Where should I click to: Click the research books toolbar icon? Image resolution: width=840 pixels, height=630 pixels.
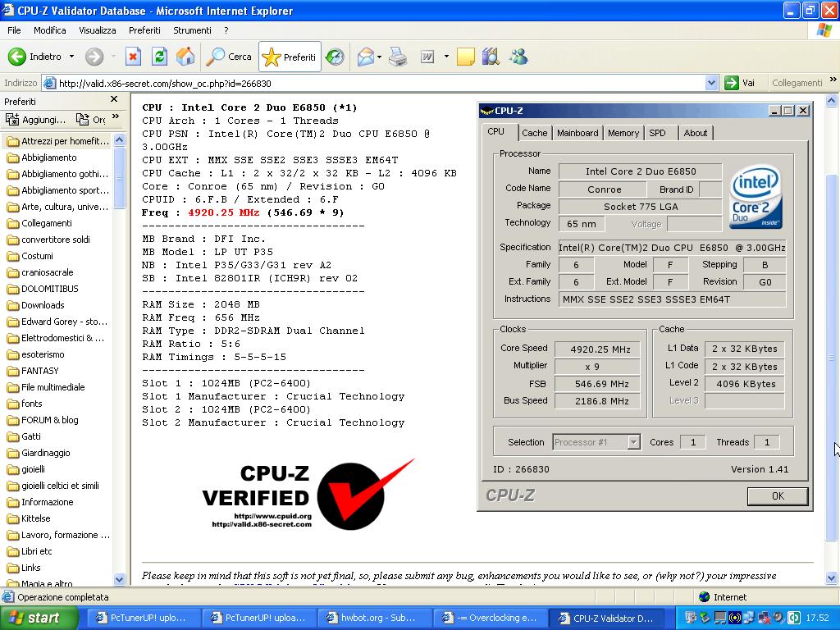pyautogui.click(x=491, y=57)
